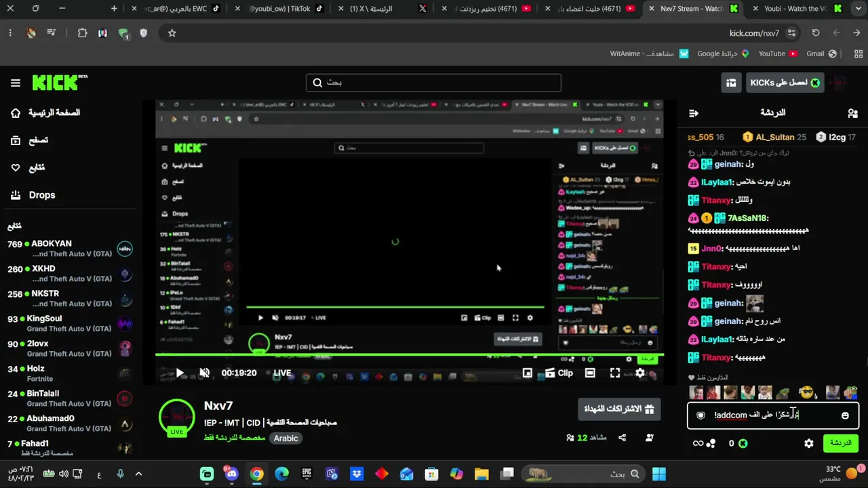
Task: Open channel points infinity icon
Action: [x=698, y=443]
